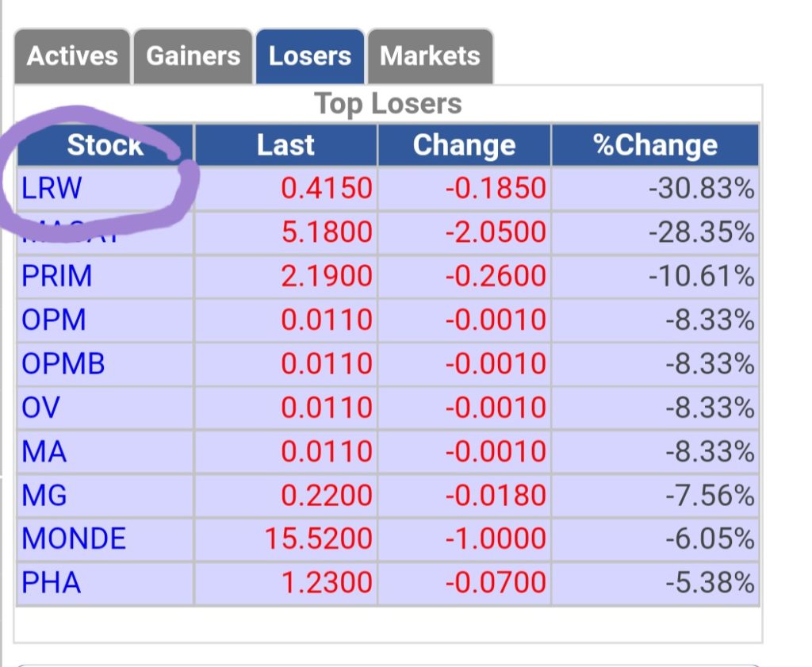Click the Change column header
Viewport: 812px width, 667px height.
465,145
